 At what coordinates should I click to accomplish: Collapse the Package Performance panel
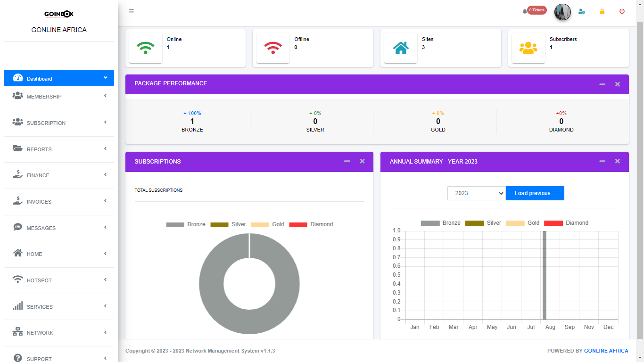(602, 84)
